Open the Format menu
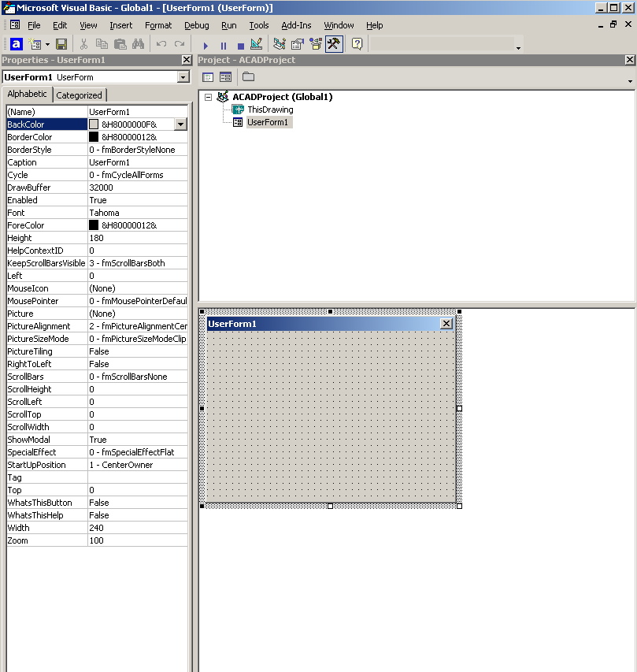Image resolution: width=637 pixels, height=672 pixels. point(158,25)
